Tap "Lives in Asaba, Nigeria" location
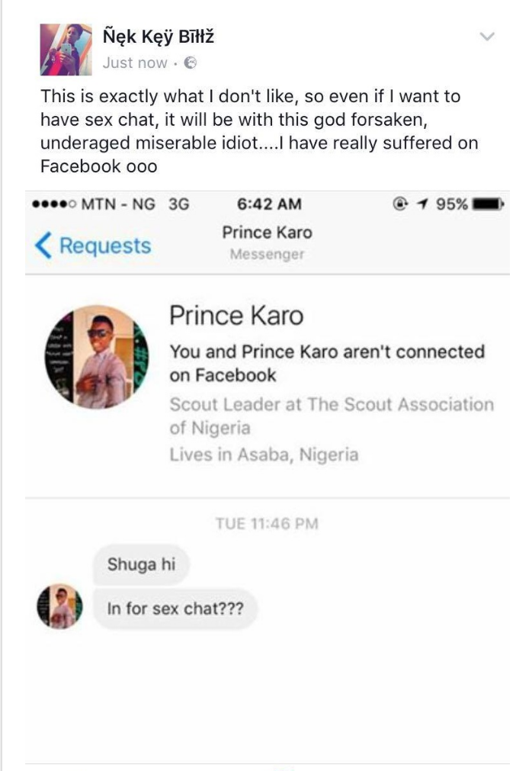 point(264,455)
